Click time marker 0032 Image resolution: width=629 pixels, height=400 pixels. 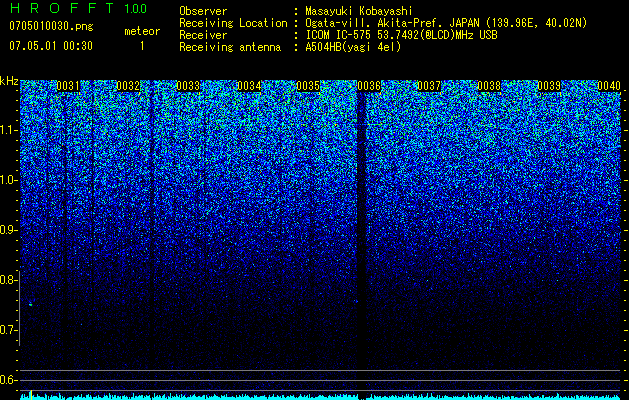tap(128, 86)
